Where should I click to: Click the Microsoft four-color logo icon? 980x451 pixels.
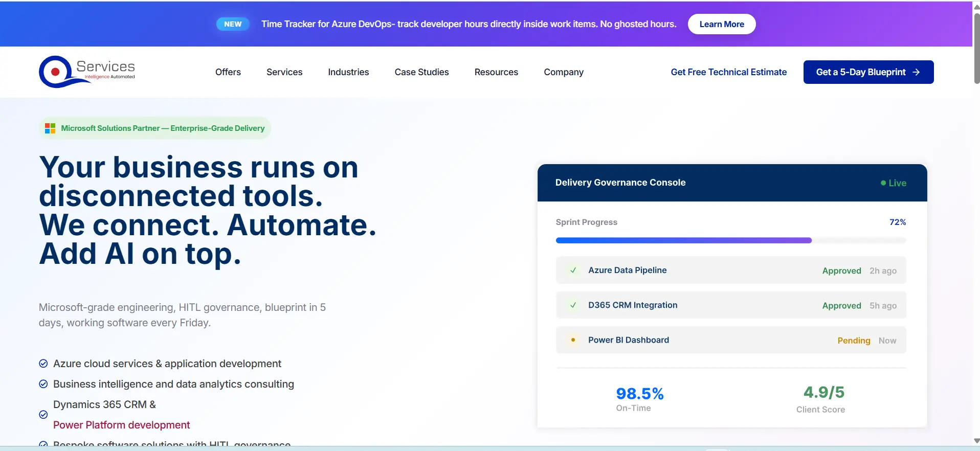50,128
